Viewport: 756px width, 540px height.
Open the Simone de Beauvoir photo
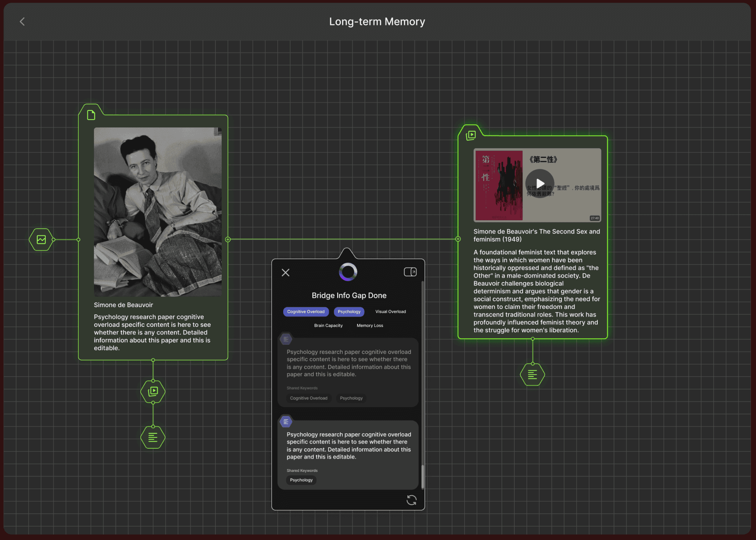coord(157,212)
